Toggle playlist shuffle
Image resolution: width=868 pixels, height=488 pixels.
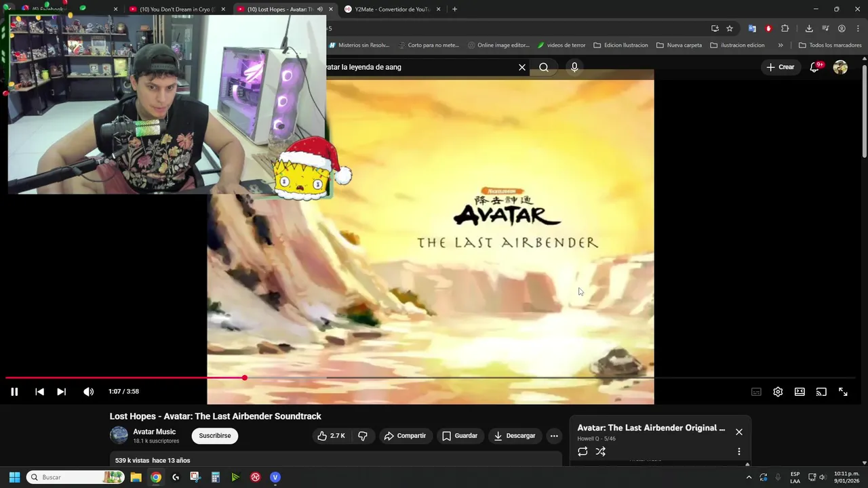point(601,451)
